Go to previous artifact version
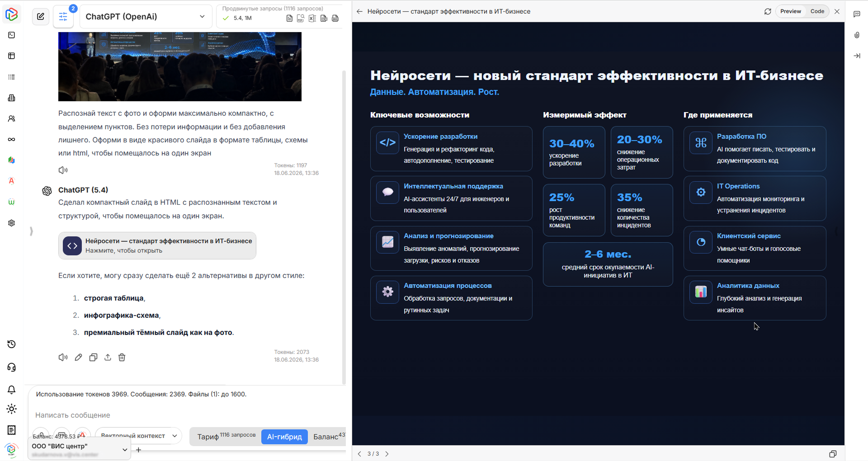 pos(359,454)
